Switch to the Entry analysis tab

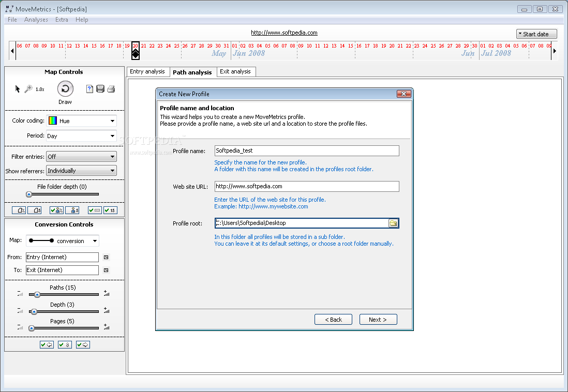tap(147, 72)
